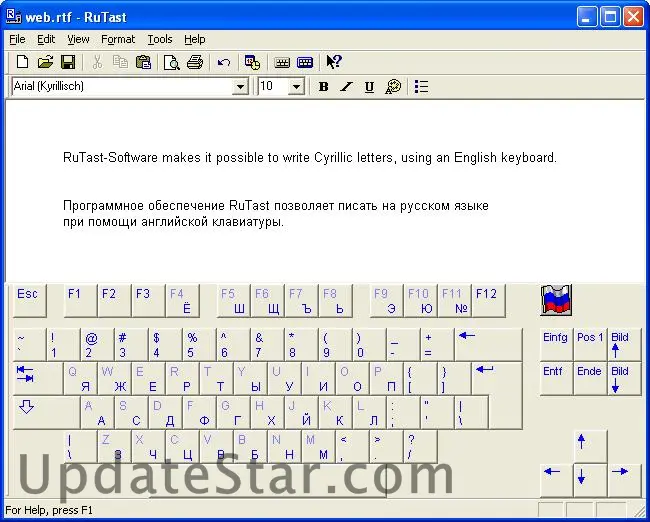
Task: Toggle Bold formatting
Action: [323, 87]
